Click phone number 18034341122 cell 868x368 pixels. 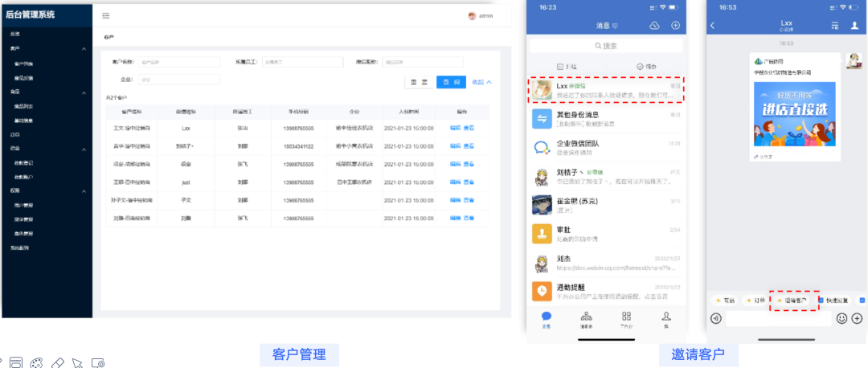(298, 146)
